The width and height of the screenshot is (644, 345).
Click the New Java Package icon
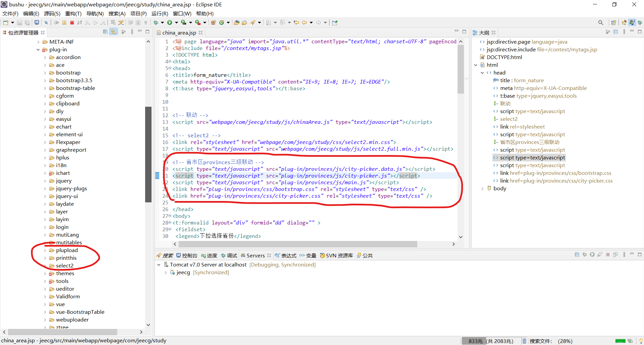pos(213,22)
